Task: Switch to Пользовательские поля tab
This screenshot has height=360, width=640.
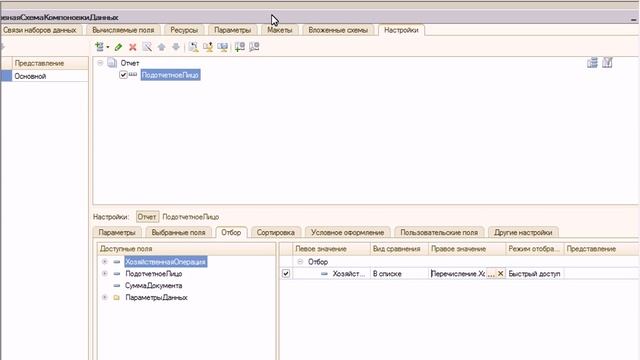Action: pyautogui.click(x=439, y=232)
